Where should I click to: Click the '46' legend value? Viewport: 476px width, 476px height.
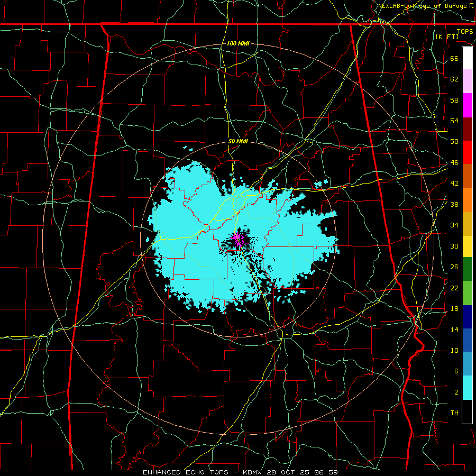454,163
